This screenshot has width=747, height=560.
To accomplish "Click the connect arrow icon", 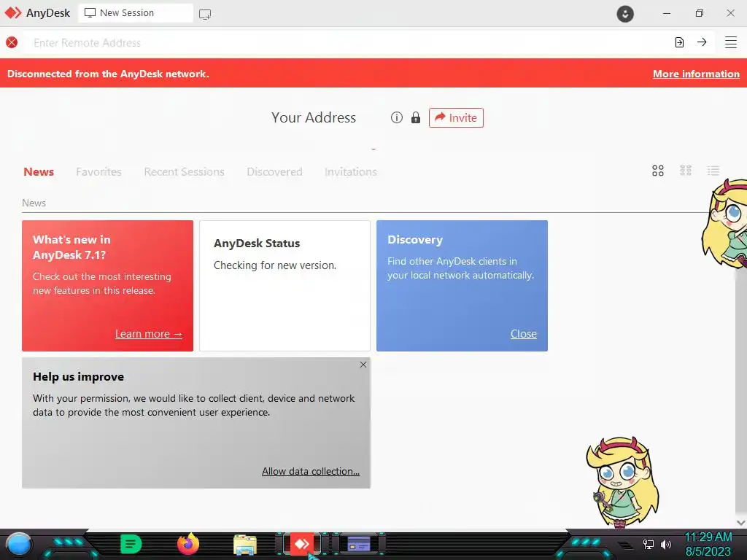I will pyautogui.click(x=702, y=42).
